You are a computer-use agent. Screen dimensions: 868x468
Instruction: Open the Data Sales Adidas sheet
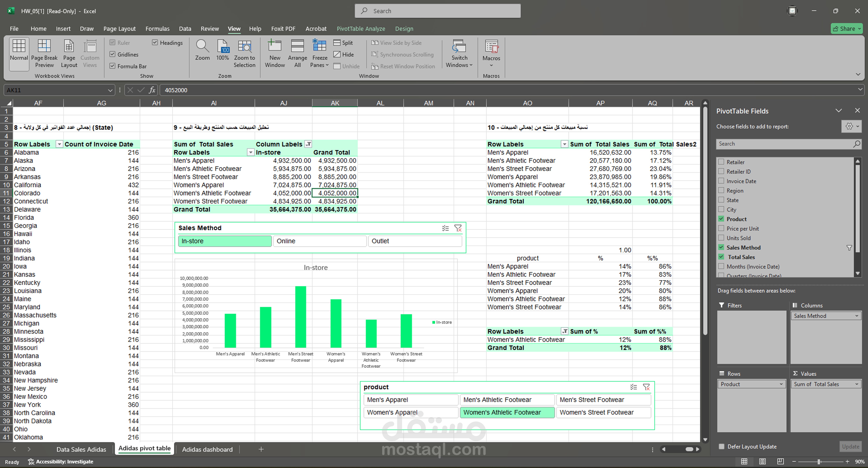81,449
